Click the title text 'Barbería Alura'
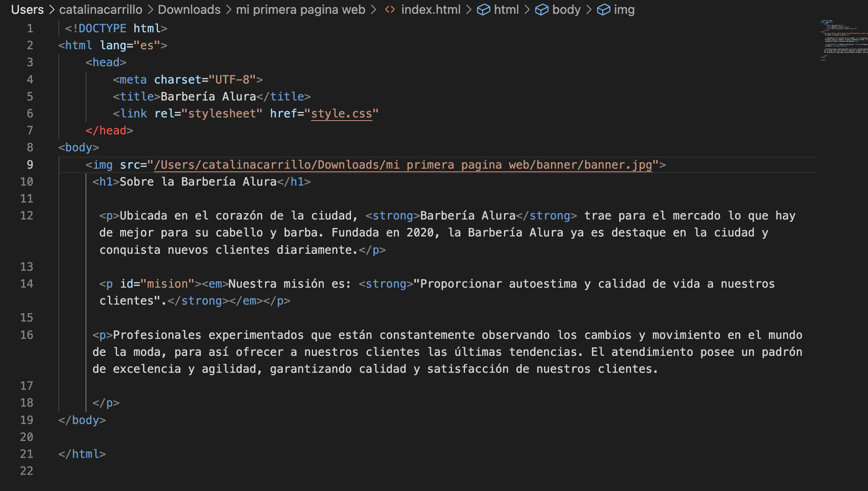The width and height of the screenshot is (868, 491). pyautogui.click(x=208, y=97)
